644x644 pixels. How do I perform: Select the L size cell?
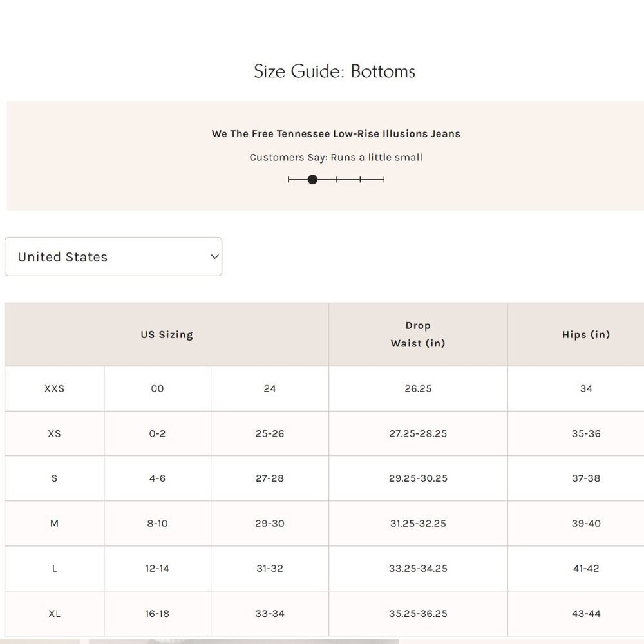55,569
